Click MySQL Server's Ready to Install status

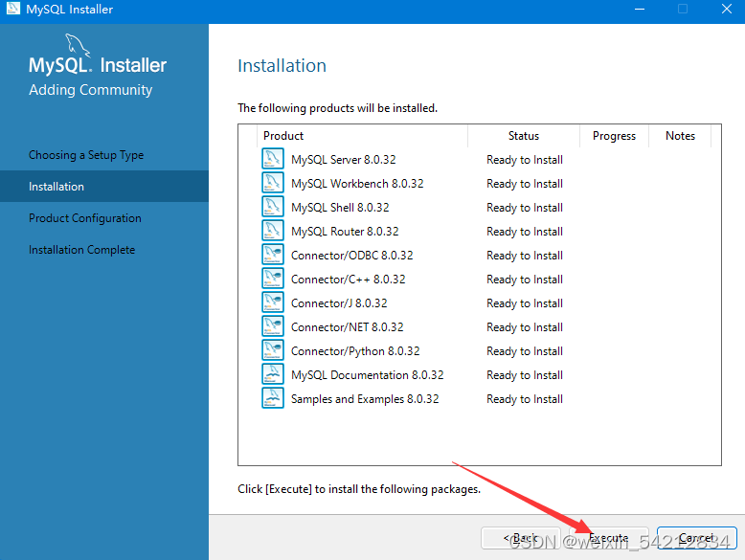coord(525,160)
